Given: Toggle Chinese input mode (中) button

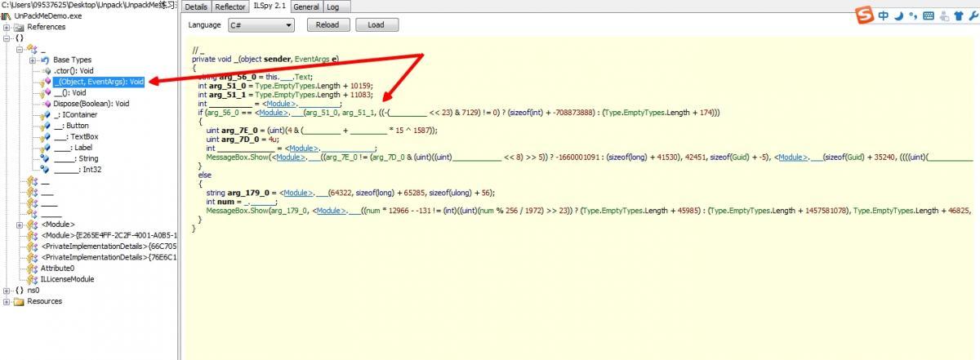Looking at the screenshot, I should pyautogui.click(x=884, y=16).
